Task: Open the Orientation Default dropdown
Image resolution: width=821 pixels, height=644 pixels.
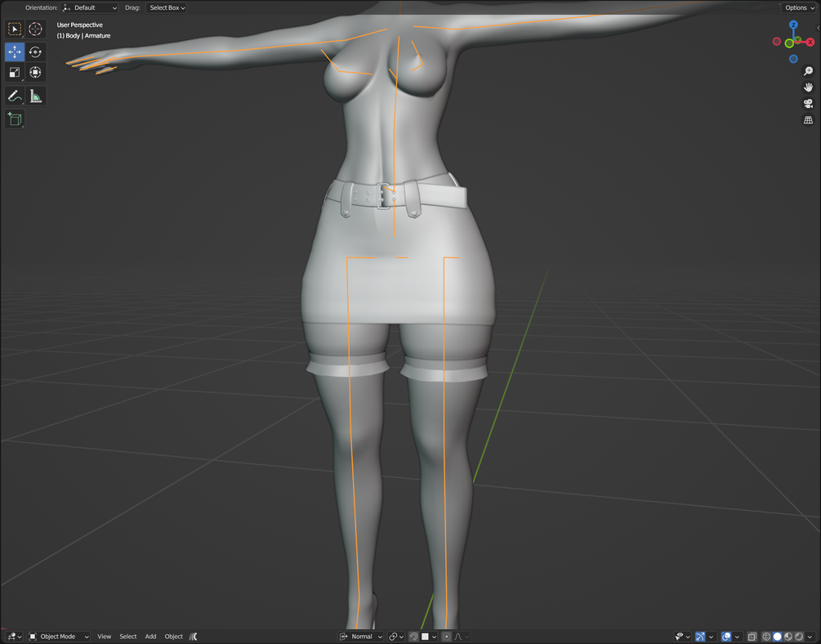Action: 90,8
